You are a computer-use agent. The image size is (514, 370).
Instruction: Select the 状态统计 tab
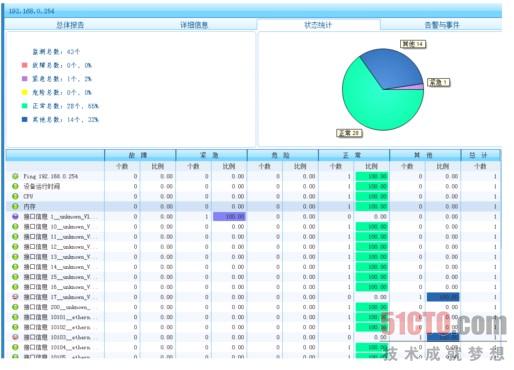[x=318, y=25]
